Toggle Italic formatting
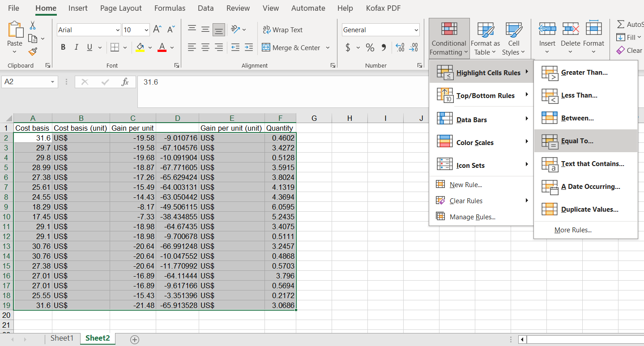The height and width of the screenshot is (346, 644). tap(76, 47)
